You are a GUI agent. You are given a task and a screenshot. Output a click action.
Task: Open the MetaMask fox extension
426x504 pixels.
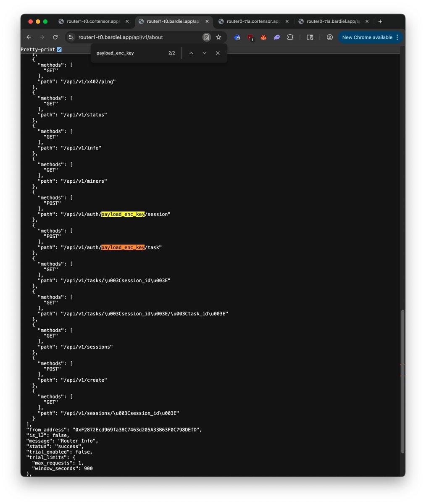tap(263, 37)
